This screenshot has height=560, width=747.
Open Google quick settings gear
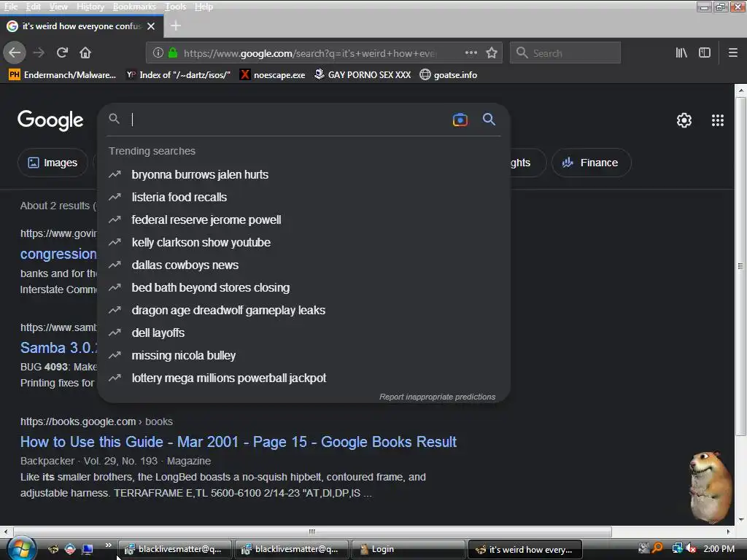(684, 120)
